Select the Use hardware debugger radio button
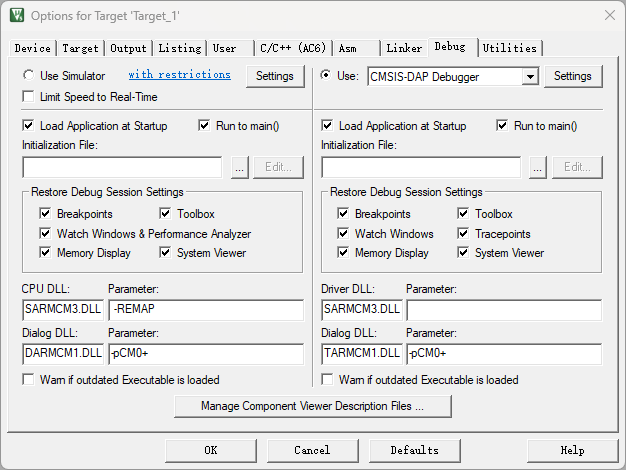 click(x=326, y=75)
